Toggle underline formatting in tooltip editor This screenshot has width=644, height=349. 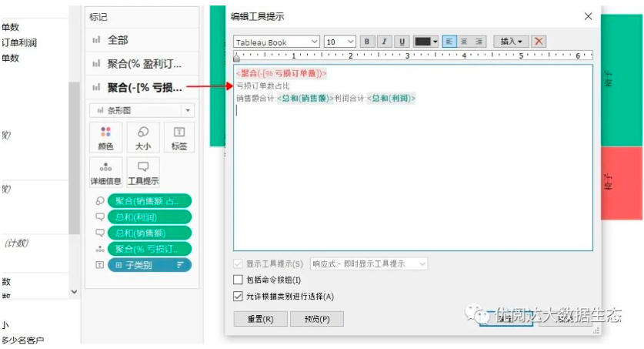402,42
